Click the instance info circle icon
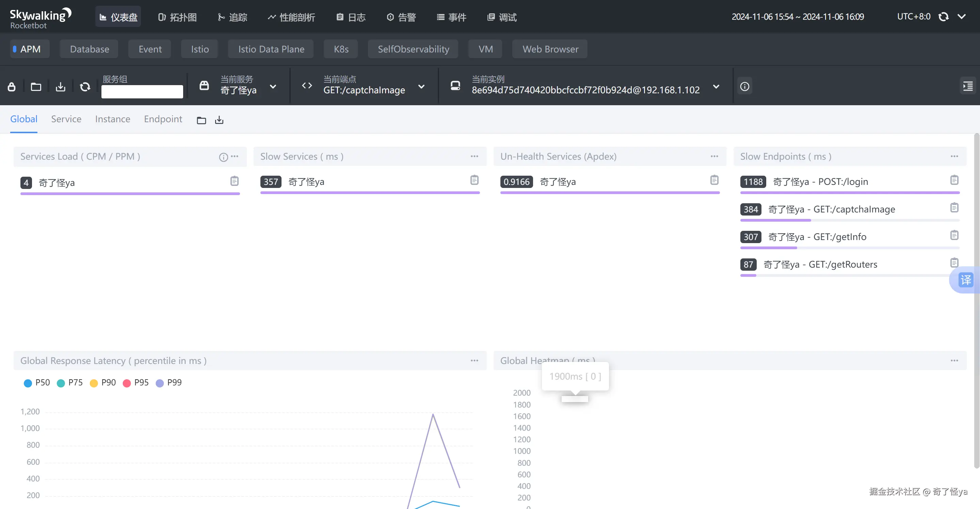The width and height of the screenshot is (980, 509). click(744, 87)
